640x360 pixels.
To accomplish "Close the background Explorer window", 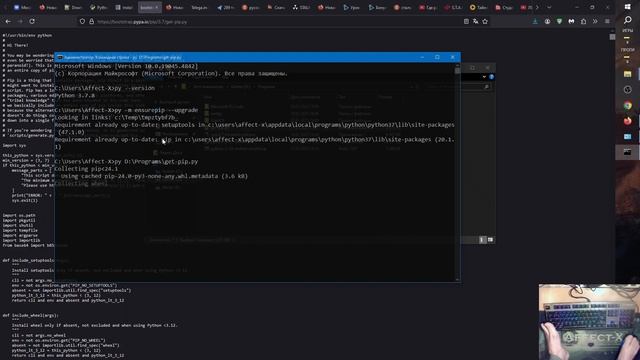I will [487, 68].
